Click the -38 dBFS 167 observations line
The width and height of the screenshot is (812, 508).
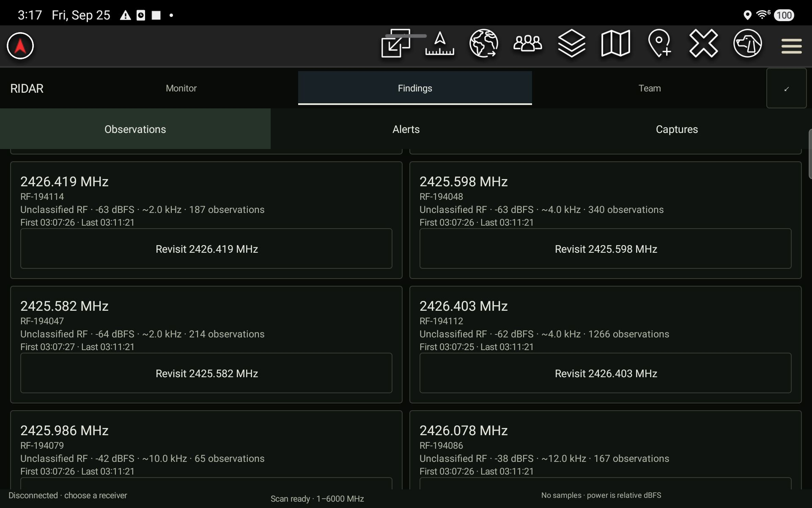point(544,458)
